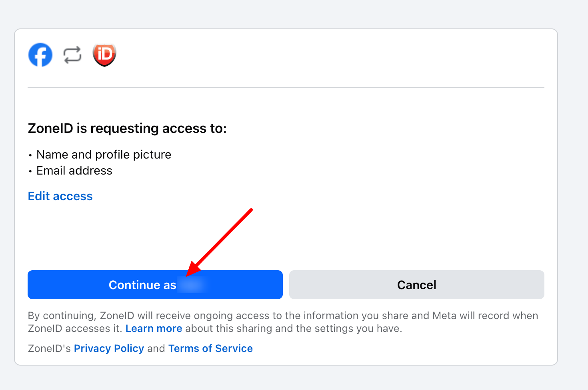Screen dimensions: 588x390
Task: Click the bullet before 'Name and profile picture'
Action: pos(30,155)
